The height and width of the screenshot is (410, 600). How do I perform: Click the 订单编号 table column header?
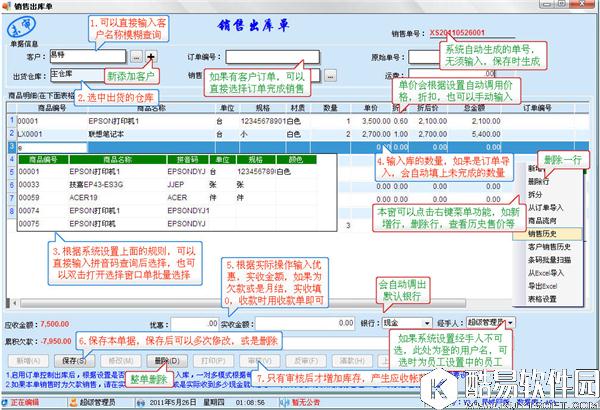point(537,108)
